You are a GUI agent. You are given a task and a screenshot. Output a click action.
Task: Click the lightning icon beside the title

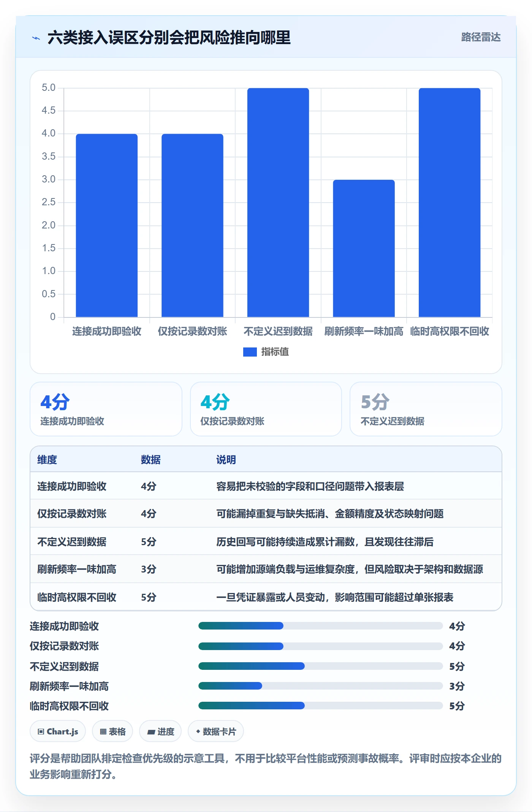(36, 38)
